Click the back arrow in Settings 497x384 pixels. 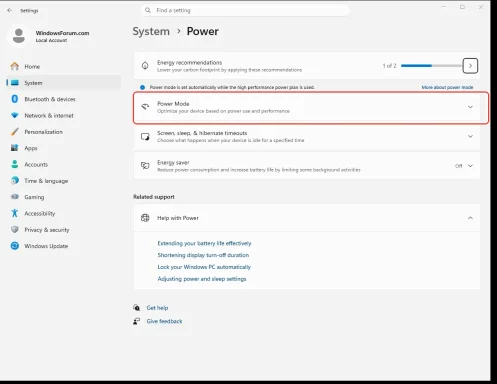pos(9,10)
